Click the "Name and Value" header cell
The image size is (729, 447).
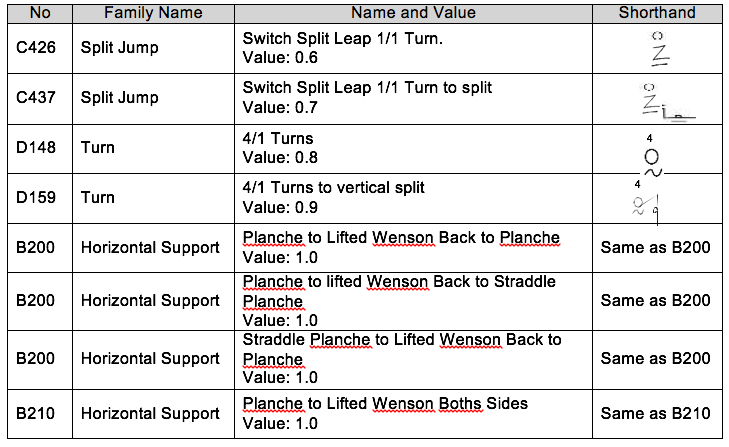412,13
